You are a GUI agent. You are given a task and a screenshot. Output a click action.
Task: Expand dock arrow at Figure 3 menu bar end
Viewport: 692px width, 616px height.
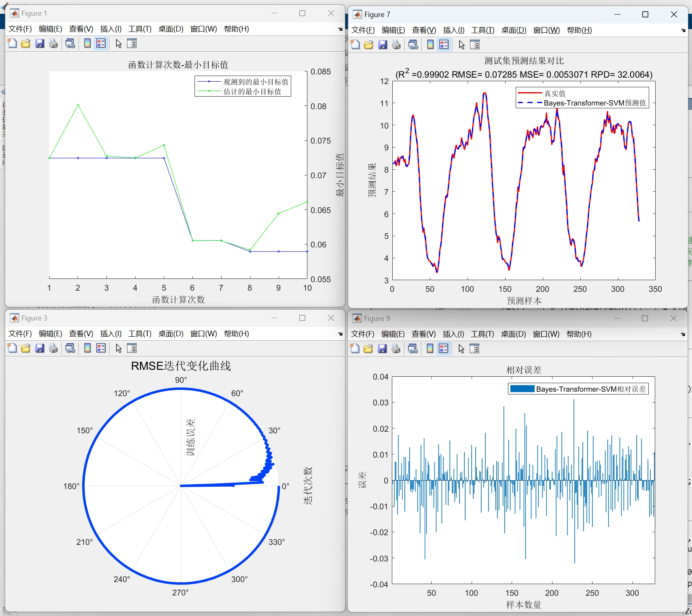(x=340, y=334)
